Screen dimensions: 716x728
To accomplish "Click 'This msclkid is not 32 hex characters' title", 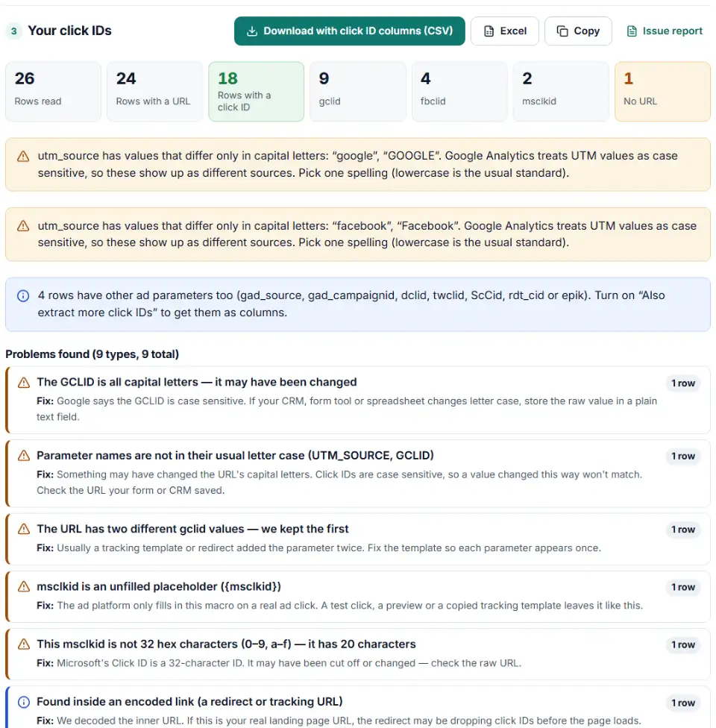I will 226,644.
